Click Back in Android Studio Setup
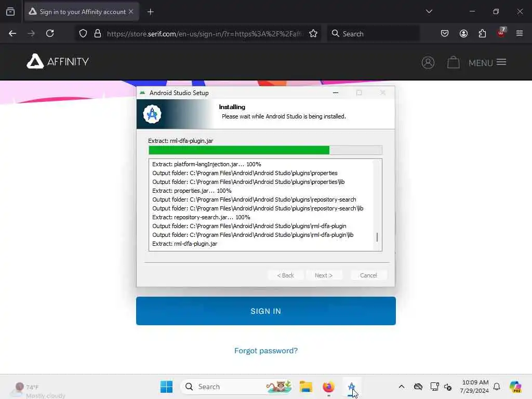The width and height of the screenshot is (532, 399). pos(285,275)
